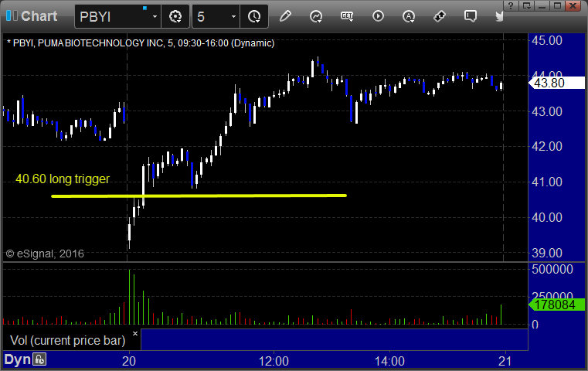Click the 43.80 current price marker
588x371 pixels.
pyautogui.click(x=556, y=83)
